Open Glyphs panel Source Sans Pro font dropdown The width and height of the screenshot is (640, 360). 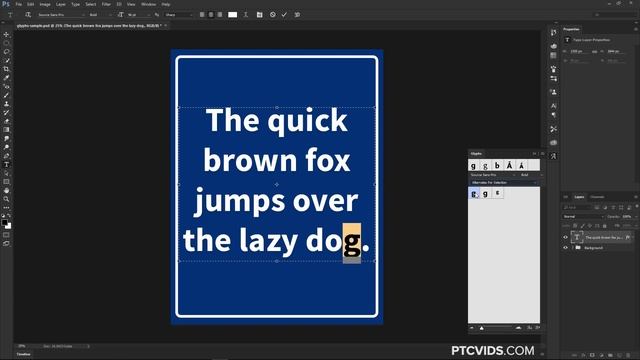[493, 175]
